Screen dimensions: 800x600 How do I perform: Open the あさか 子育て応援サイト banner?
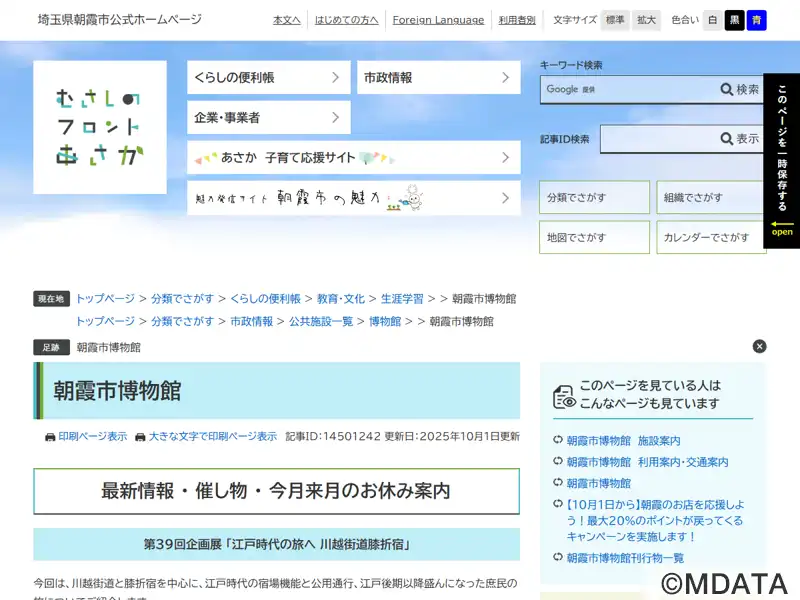click(x=353, y=157)
